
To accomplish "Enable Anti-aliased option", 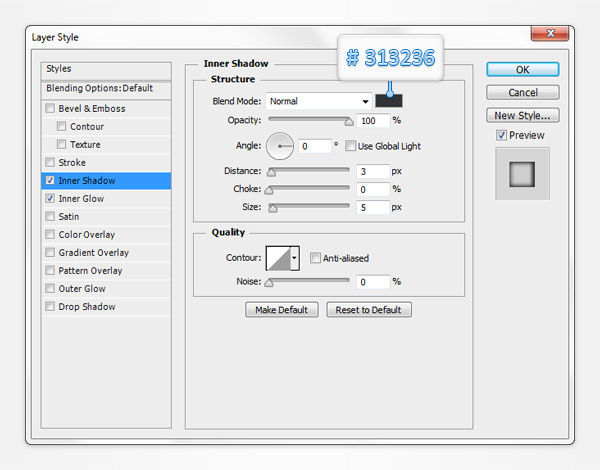I will pyautogui.click(x=315, y=258).
